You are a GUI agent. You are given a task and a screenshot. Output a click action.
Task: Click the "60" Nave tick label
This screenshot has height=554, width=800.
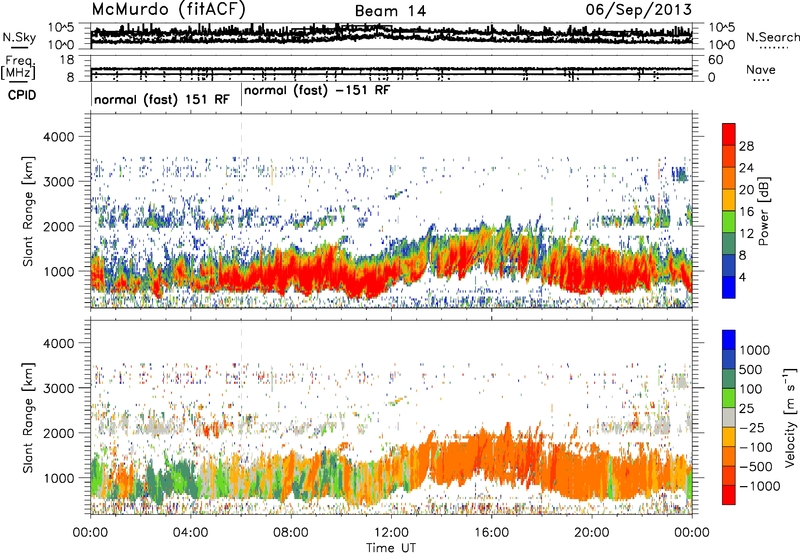715,60
